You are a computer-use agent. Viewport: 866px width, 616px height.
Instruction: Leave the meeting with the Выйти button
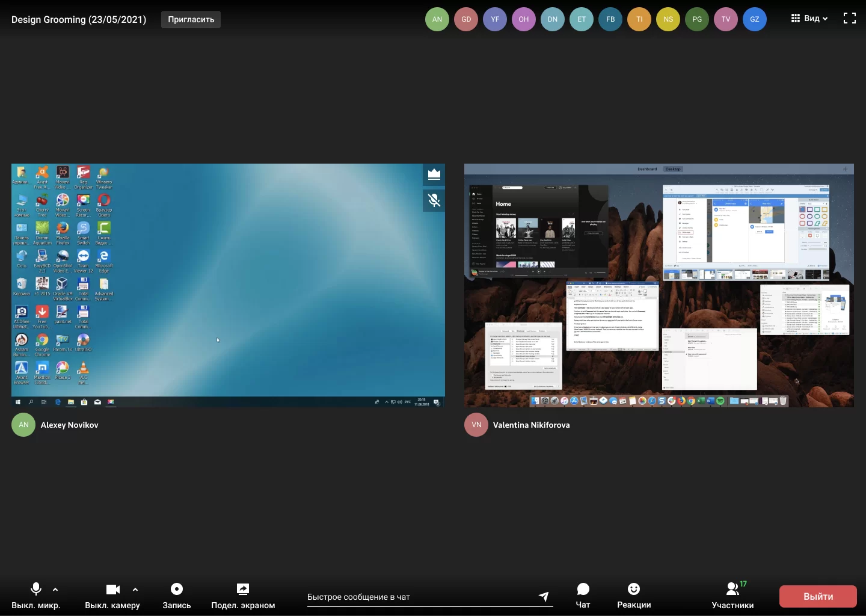point(818,596)
